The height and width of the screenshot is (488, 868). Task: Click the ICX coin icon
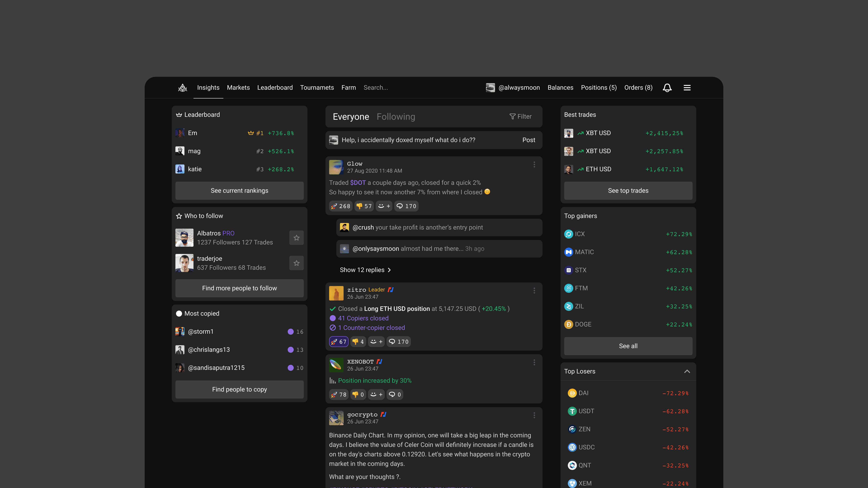(x=568, y=234)
